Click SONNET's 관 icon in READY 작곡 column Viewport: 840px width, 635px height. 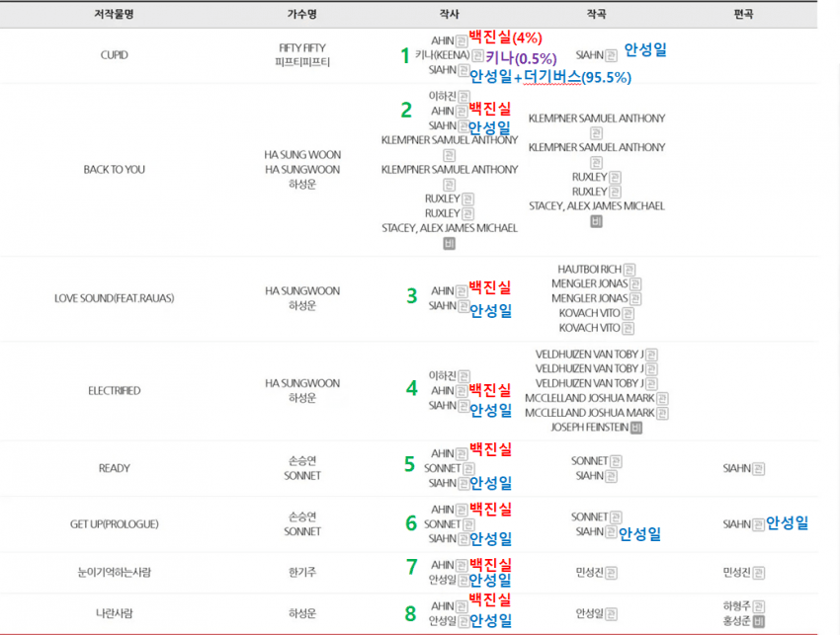(x=616, y=461)
